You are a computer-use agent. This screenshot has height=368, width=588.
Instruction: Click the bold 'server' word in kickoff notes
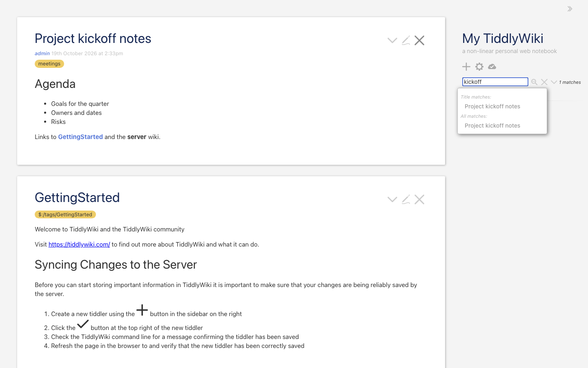137,137
